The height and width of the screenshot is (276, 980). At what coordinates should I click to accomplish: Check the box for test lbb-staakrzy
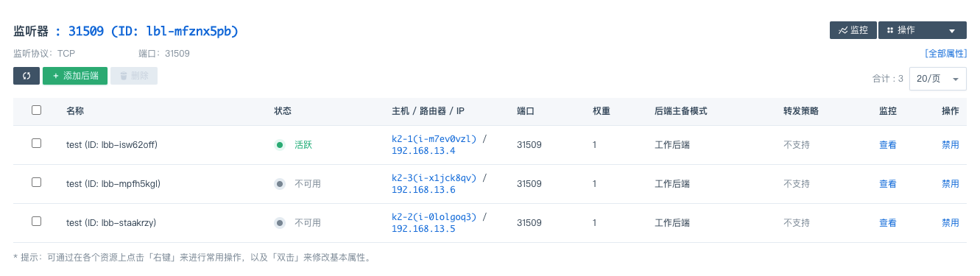36,222
